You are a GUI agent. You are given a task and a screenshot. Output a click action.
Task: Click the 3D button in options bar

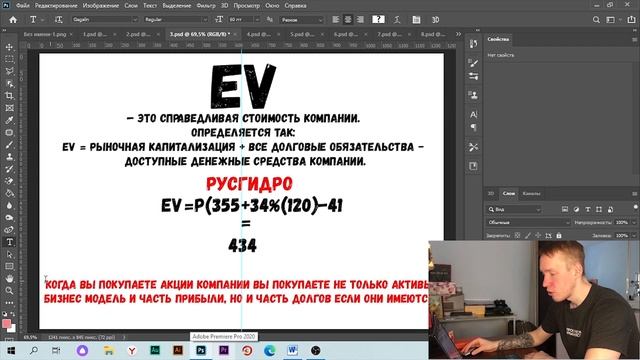436,20
